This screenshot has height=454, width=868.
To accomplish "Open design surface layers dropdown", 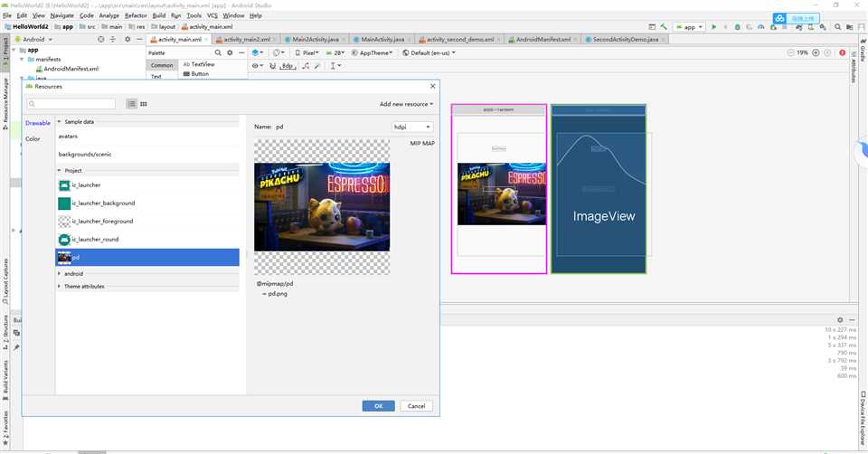I will tap(258, 52).
